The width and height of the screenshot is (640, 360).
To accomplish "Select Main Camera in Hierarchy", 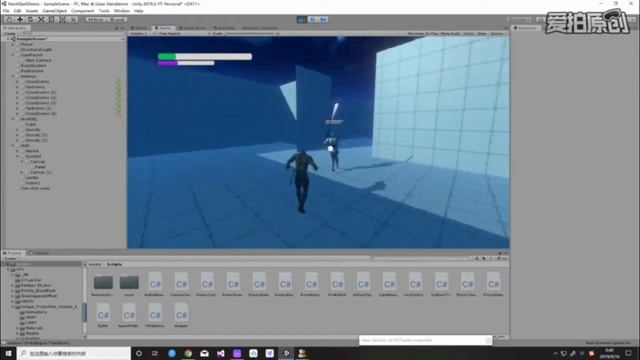I will (x=38, y=60).
